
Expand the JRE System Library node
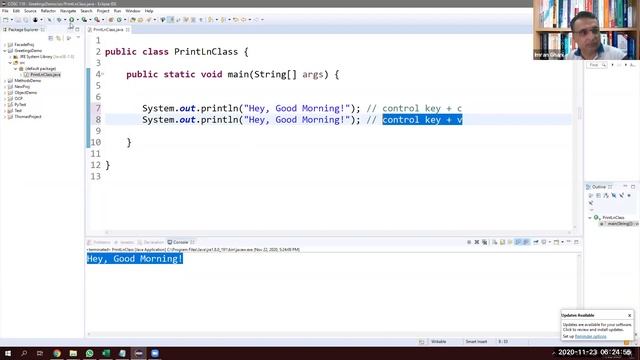point(11,57)
